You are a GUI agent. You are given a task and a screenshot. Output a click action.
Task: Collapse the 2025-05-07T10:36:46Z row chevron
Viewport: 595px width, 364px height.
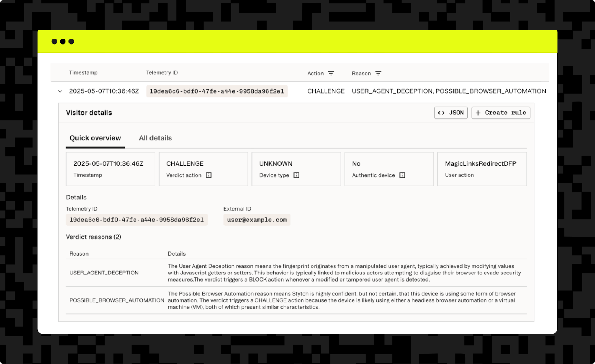click(x=60, y=91)
